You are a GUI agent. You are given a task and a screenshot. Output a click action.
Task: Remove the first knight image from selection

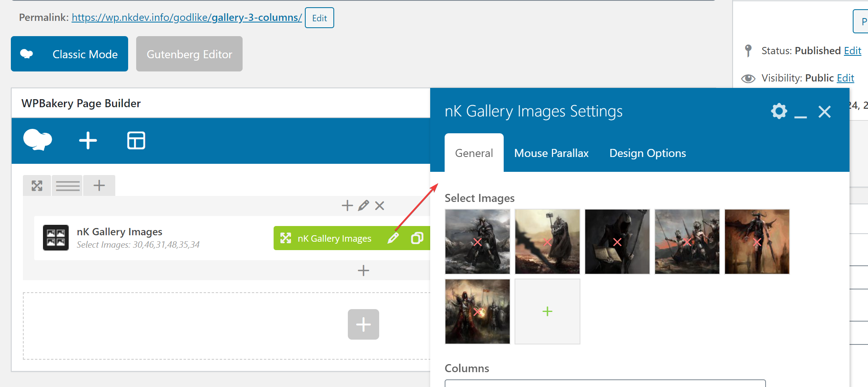coord(478,242)
